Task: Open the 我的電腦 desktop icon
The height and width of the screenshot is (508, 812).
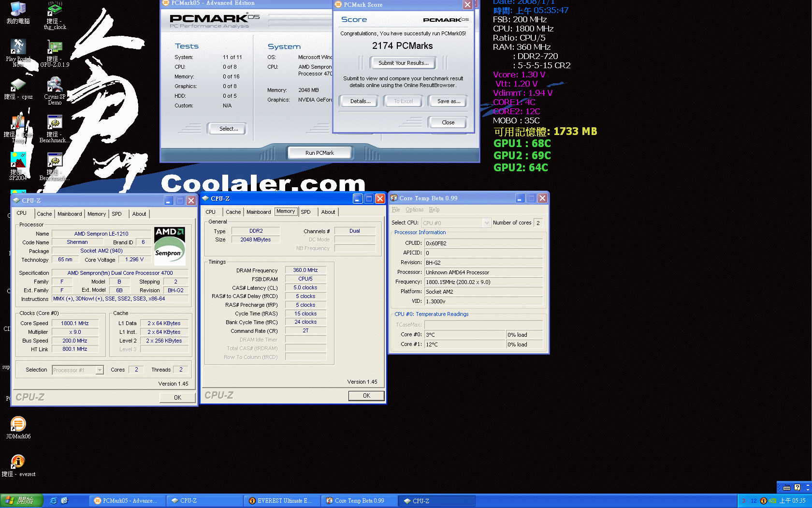Action: [x=18, y=13]
